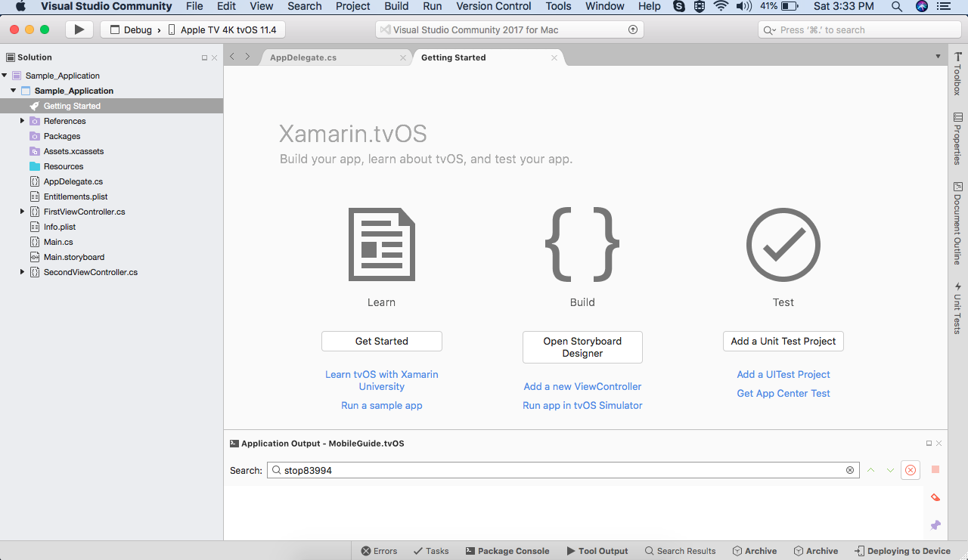Open Learn tvOS with Xamarin University link
The width and height of the screenshot is (968, 560).
pyautogui.click(x=382, y=380)
